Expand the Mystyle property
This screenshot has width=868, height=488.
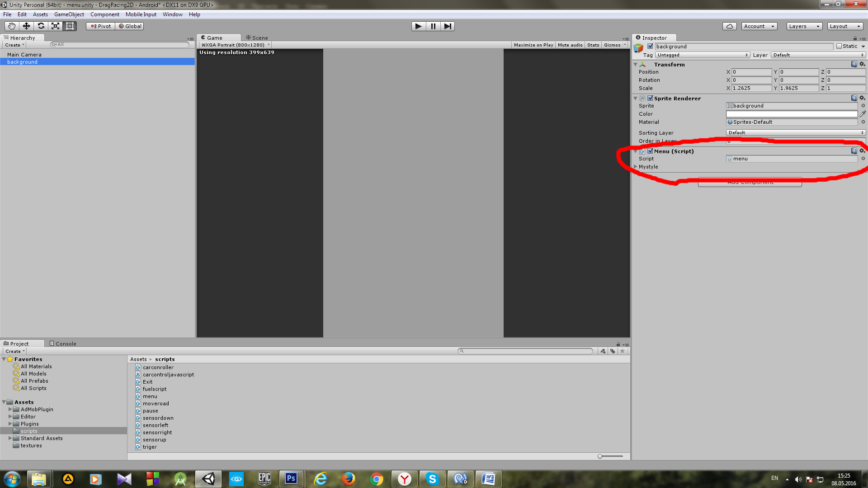click(636, 167)
